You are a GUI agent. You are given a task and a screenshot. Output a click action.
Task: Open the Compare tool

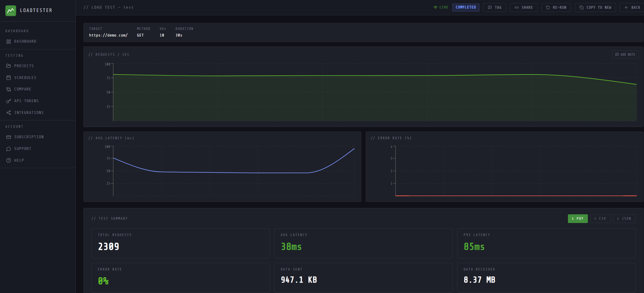22,89
